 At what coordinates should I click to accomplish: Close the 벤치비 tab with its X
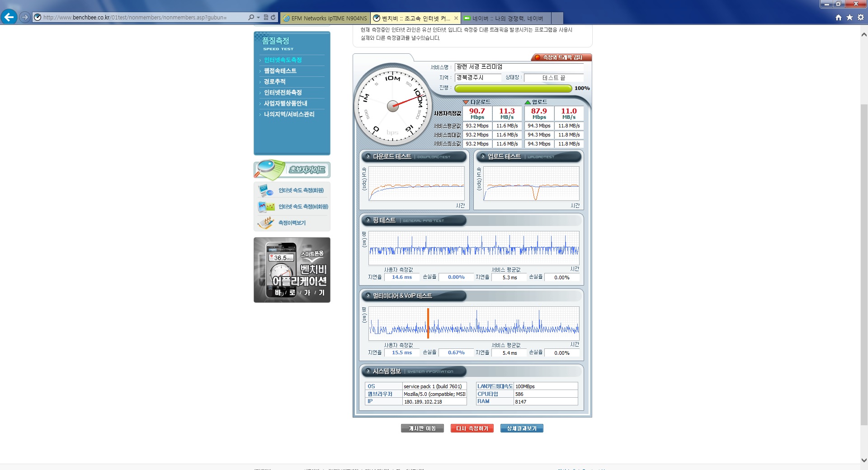pos(456,18)
